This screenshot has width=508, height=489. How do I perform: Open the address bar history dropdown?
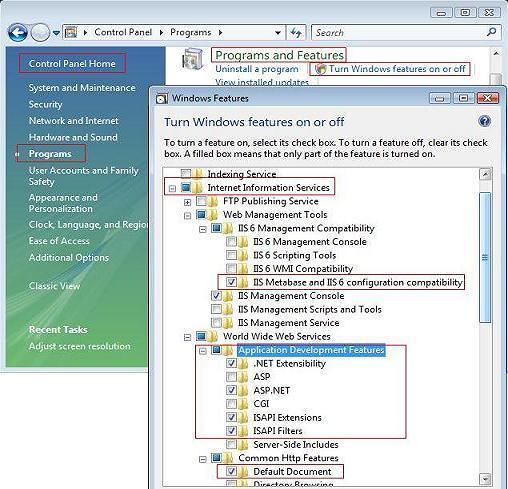pos(278,33)
